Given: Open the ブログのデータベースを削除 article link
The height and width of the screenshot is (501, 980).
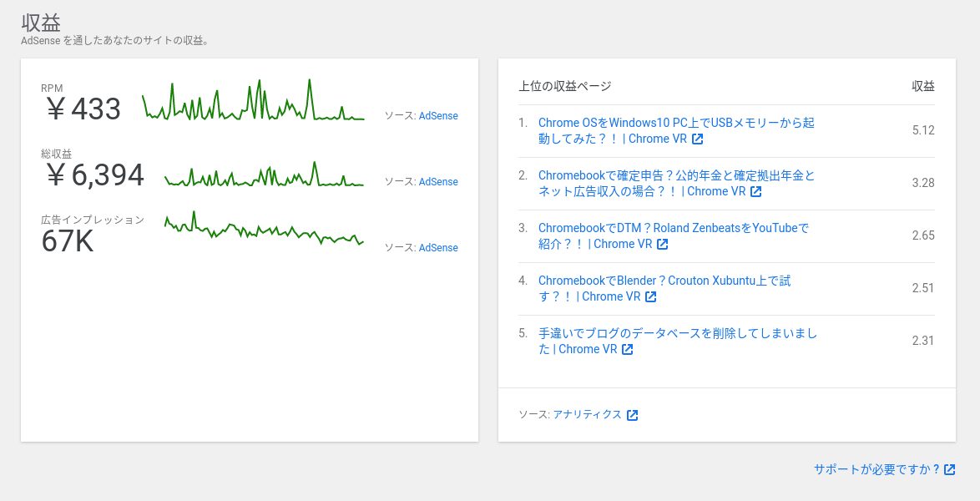Looking at the screenshot, I should pyautogui.click(x=678, y=341).
